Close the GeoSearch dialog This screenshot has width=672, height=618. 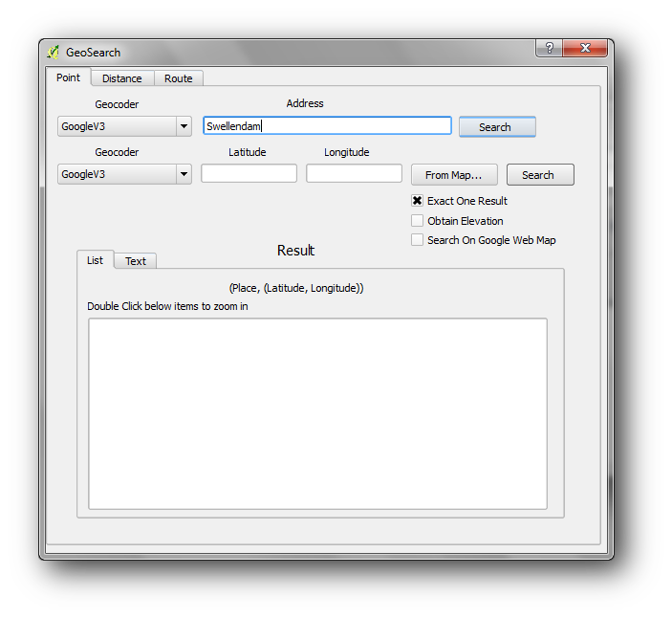[x=585, y=48]
